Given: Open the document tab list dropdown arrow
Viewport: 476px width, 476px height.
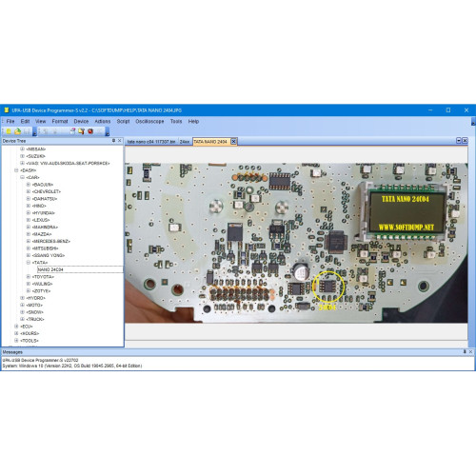Looking at the screenshot, I should (x=459, y=140).
